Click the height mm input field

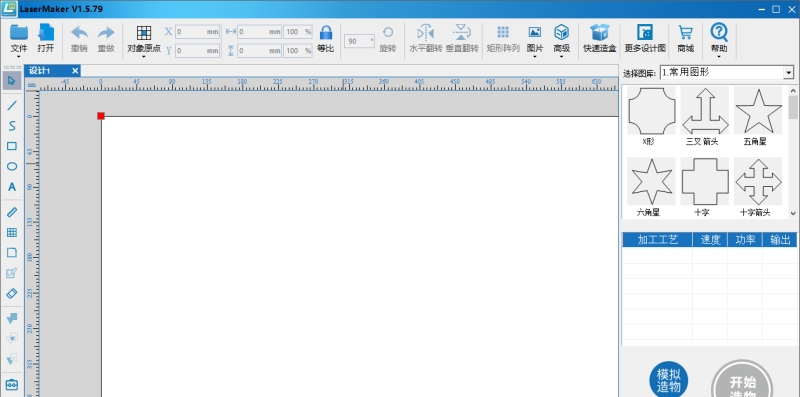coord(259,51)
